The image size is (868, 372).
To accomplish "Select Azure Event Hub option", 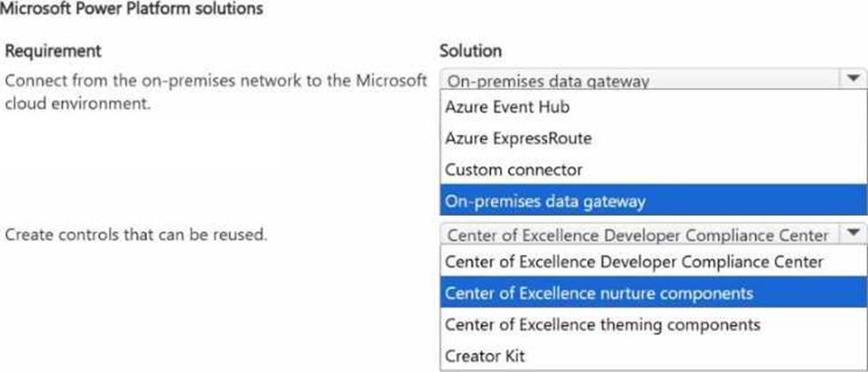I will pyautogui.click(x=506, y=108).
